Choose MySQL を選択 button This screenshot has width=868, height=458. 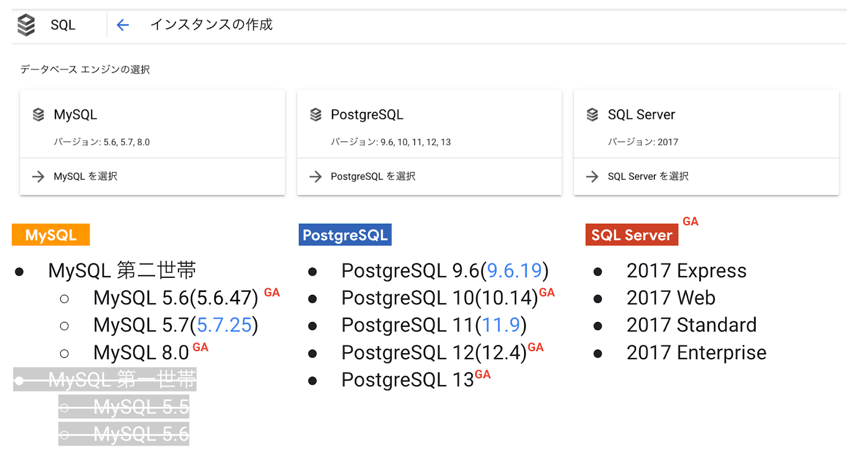pos(152,176)
